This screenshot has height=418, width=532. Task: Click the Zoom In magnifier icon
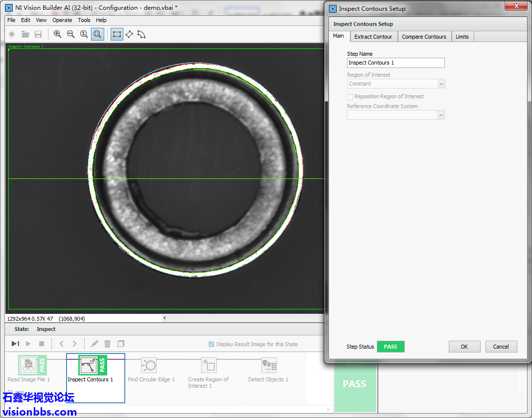tap(58, 34)
